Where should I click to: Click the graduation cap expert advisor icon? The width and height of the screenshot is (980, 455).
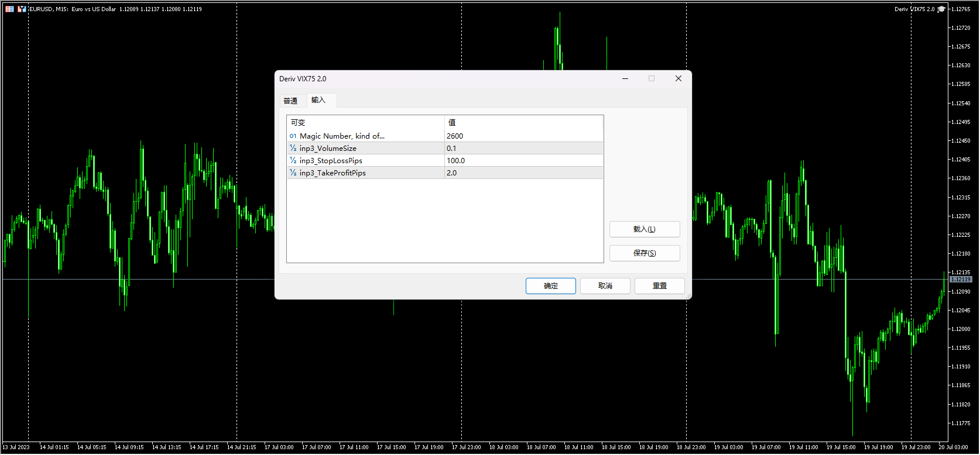pos(941,9)
